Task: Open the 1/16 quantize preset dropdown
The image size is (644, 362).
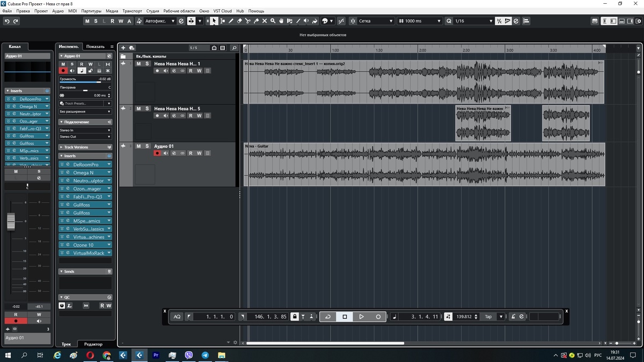Action: pyautogui.click(x=473, y=21)
